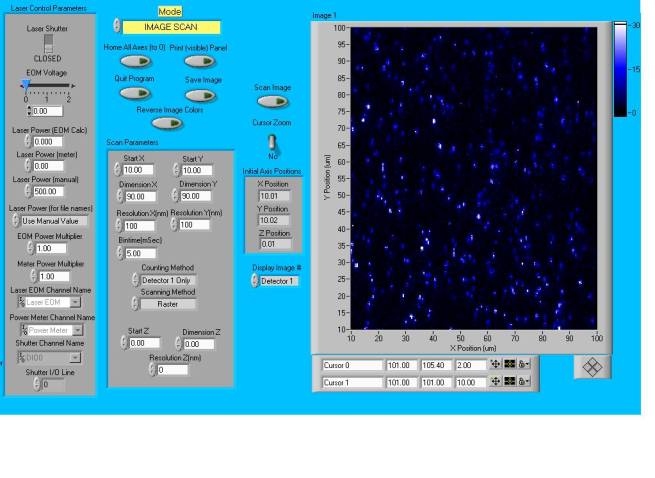Start scan with the Scan Image button

tap(273, 101)
